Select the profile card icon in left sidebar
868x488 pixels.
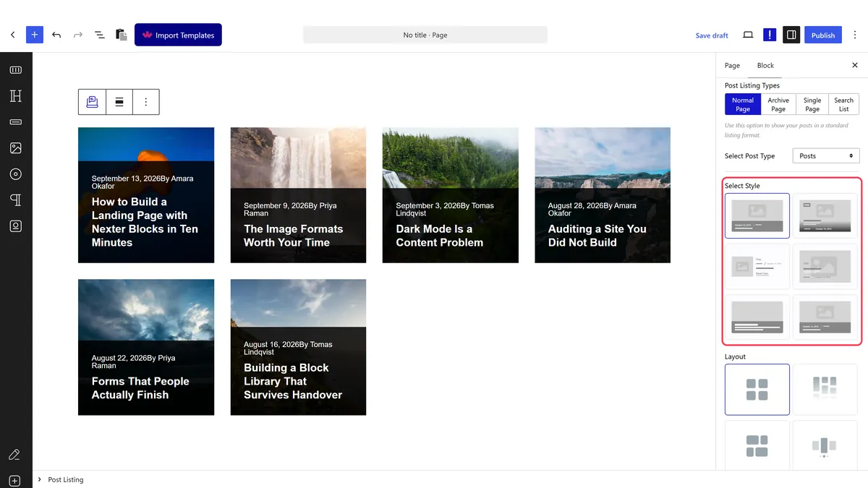[x=16, y=226]
